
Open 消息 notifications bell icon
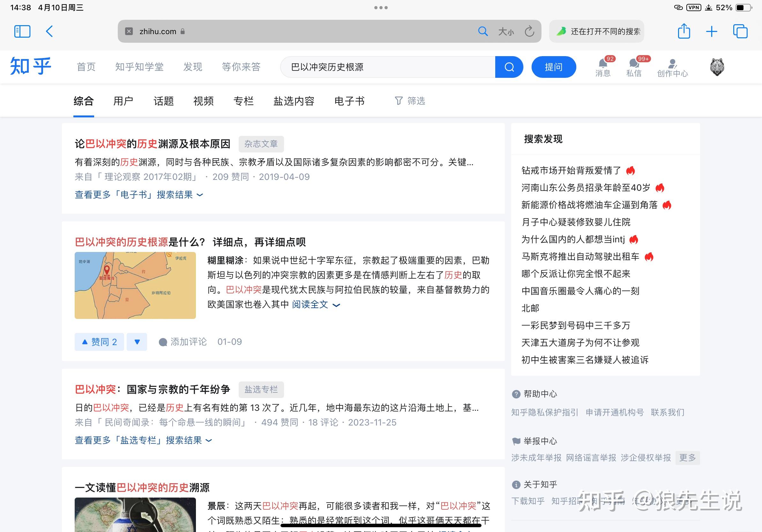pyautogui.click(x=603, y=67)
